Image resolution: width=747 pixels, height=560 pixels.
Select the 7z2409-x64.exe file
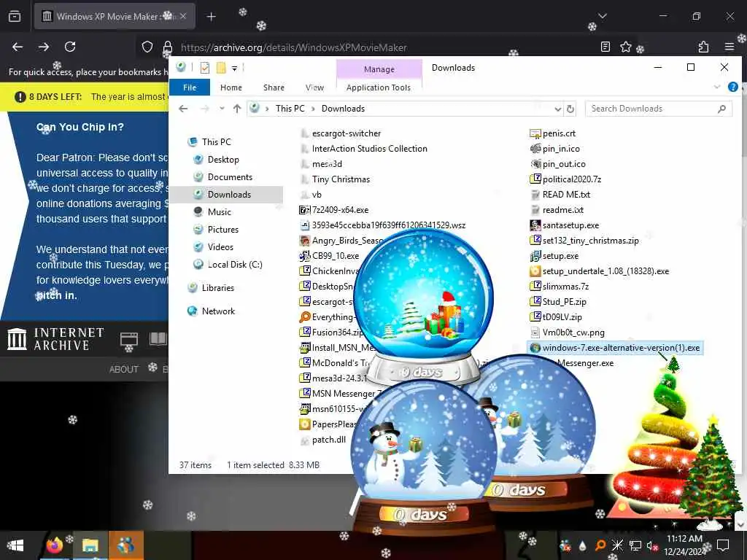(340, 210)
